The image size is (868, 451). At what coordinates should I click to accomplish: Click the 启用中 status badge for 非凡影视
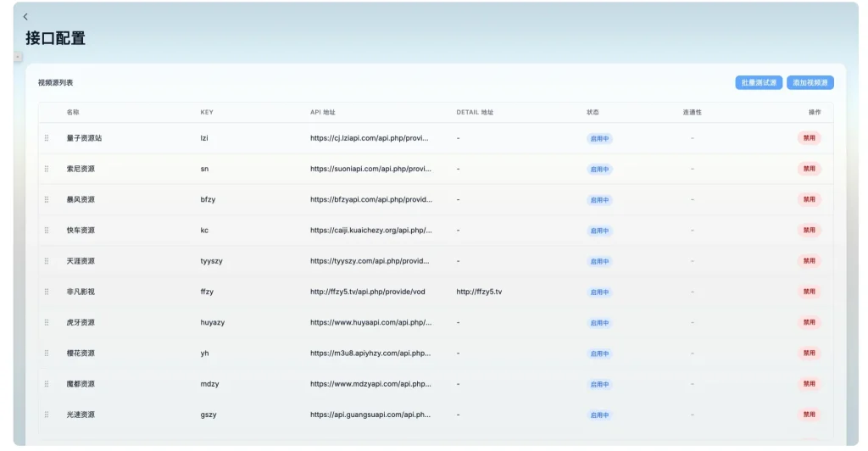click(x=599, y=292)
